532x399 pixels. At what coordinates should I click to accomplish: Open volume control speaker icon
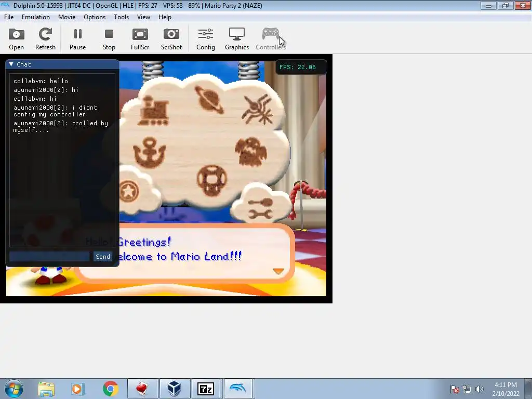point(480,389)
